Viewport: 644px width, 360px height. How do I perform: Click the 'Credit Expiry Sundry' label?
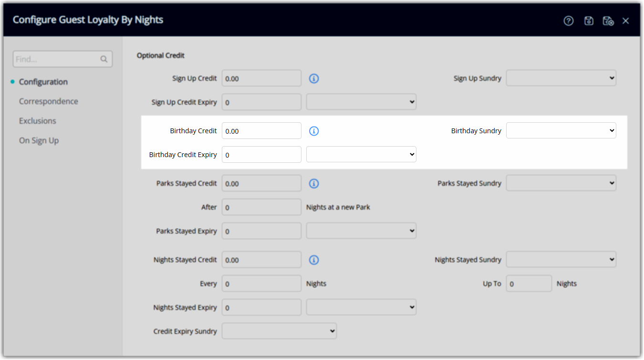tap(185, 331)
